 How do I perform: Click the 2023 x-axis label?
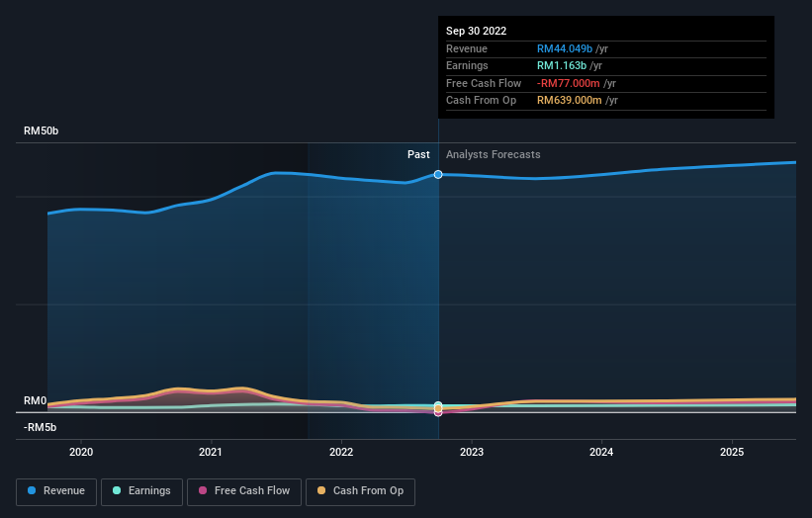point(472,452)
